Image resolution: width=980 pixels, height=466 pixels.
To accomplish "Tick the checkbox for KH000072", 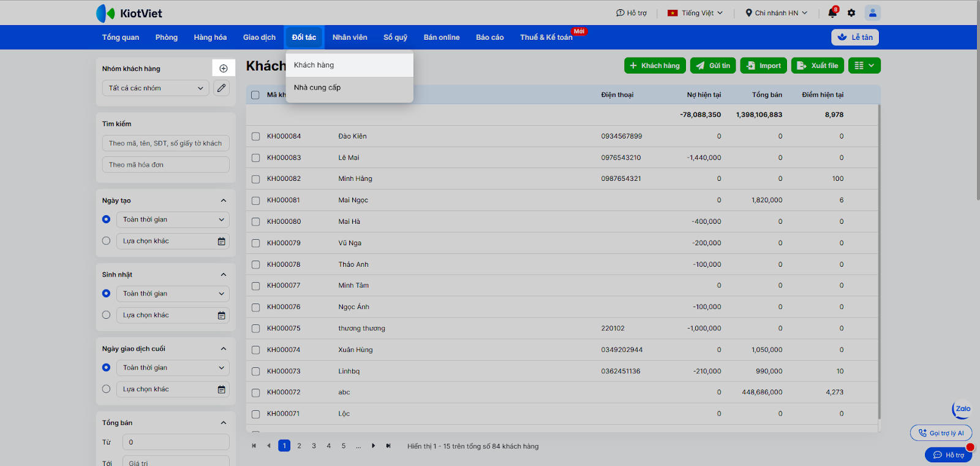I will [255, 392].
